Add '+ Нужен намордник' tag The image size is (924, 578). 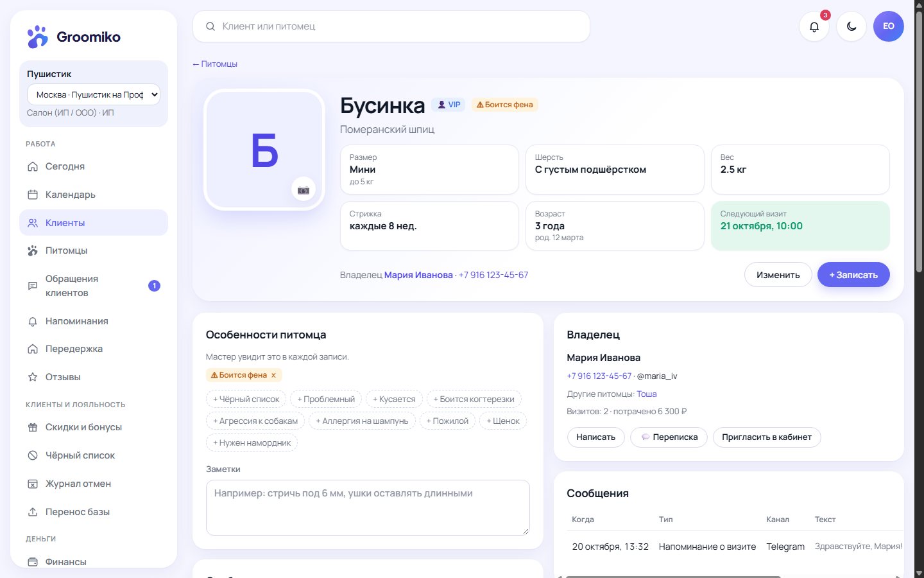252,443
